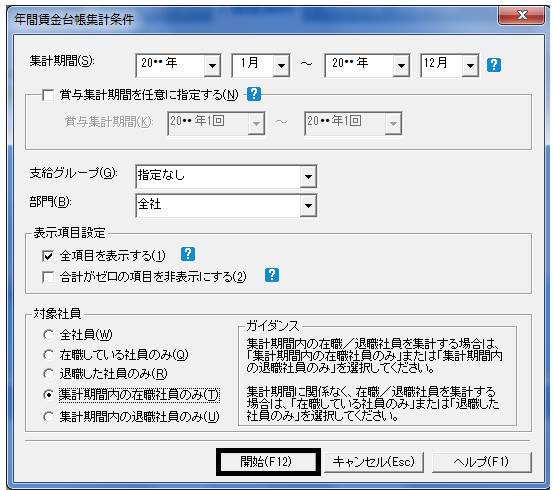This screenshot has width=553, height=490.
Task: Select 在職している社員のみ radio option
Action: [48, 355]
